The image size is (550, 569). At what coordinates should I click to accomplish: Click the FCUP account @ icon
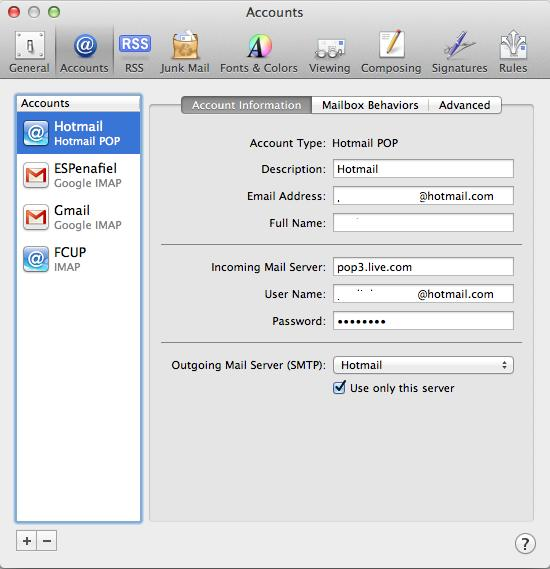click(x=36, y=259)
